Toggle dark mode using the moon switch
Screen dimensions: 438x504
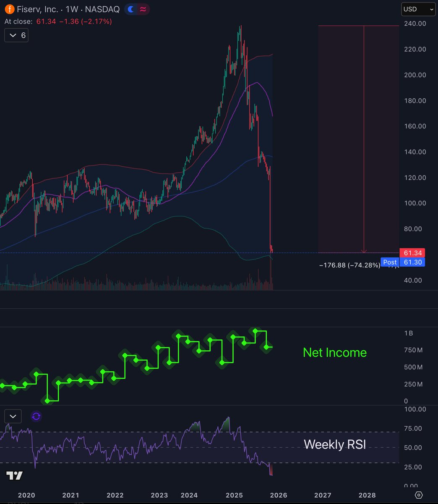point(131,8)
